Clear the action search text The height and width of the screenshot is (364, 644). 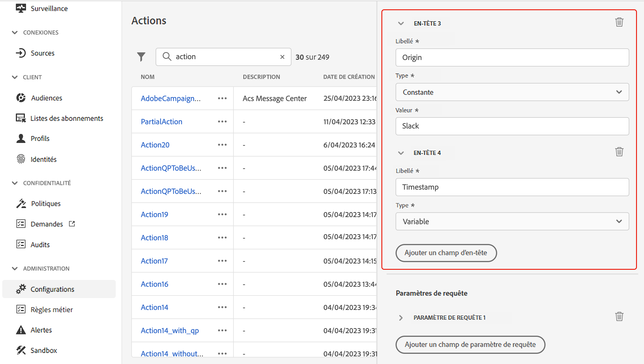click(282, 57)
